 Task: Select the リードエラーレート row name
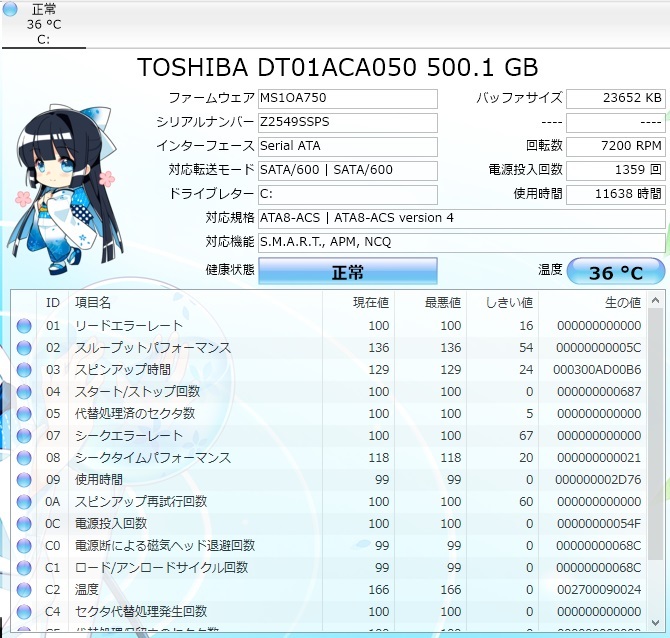(129, 326)
